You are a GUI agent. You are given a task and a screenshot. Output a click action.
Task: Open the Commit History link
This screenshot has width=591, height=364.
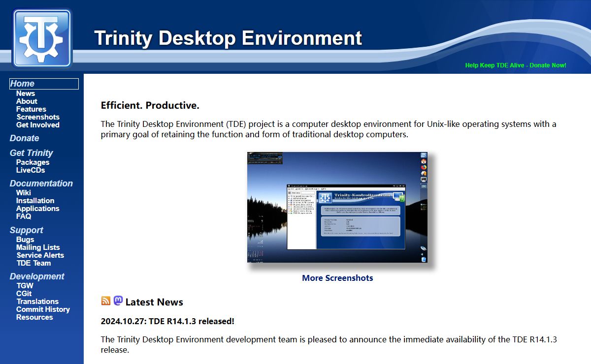pos(43,309)
